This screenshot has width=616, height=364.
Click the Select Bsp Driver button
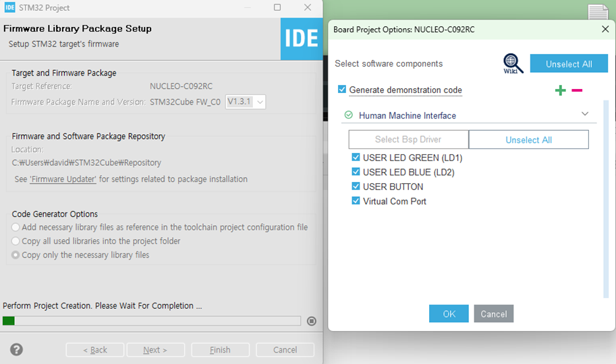coord(408,140)
